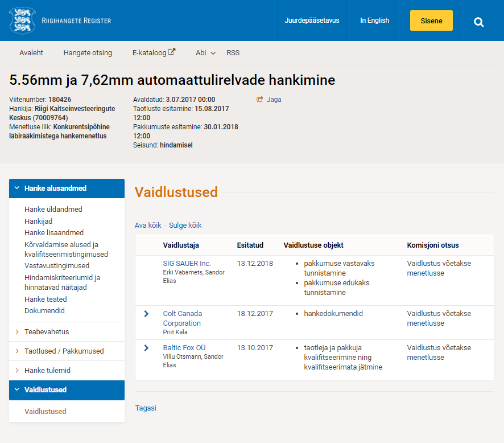Screen dimensions: 504x443
Task: Click the search magnifier icon
Action: [x=479, y=22]
